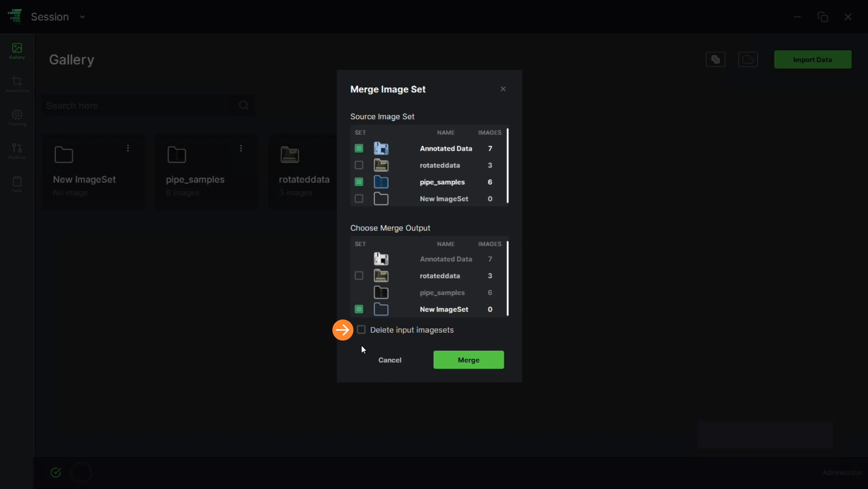Click the merge image sets toolbar icon
This screenshot has width=868, height=489.
coord(715,60)
